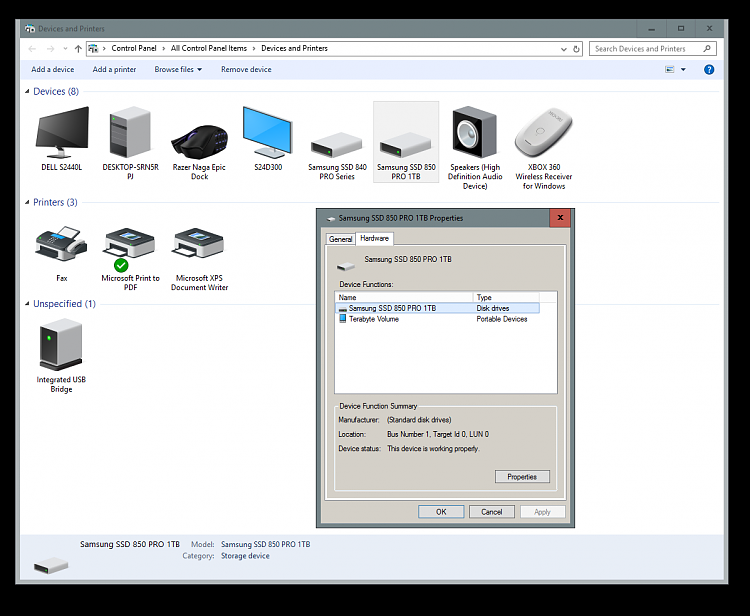Select the Samsung SSD 850 PRO 1TB list row

pyautogui.click(x=438, y=308)
